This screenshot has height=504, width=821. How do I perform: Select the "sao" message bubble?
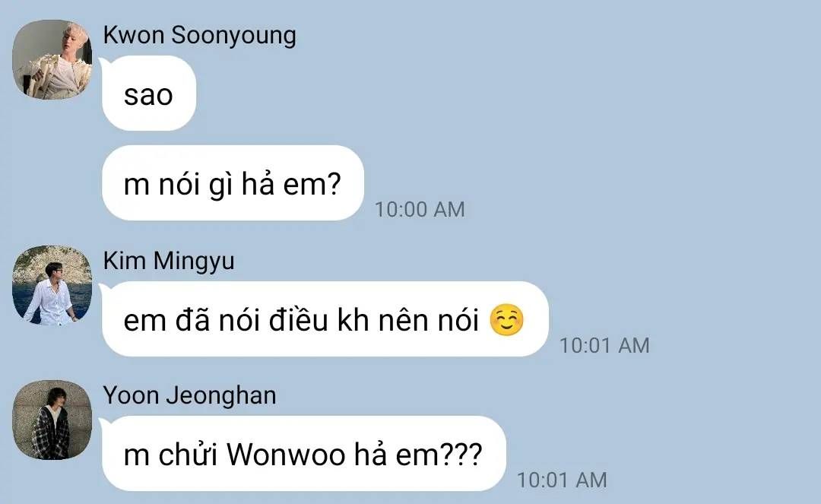[x=149, y=94]
